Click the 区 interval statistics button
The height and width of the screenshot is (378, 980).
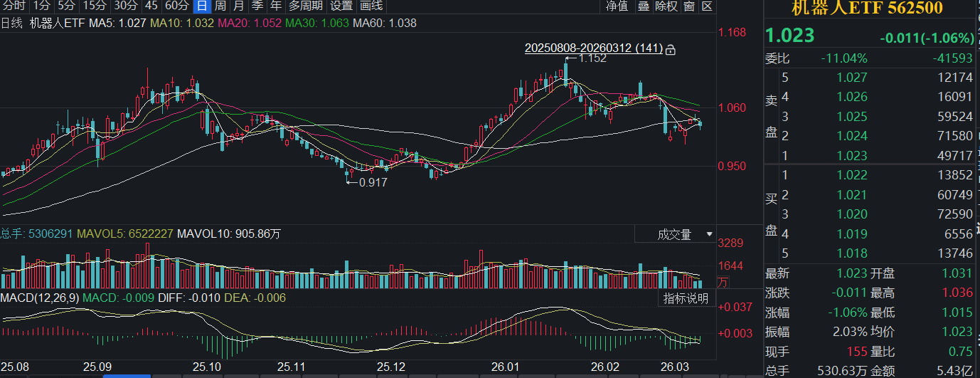706,6
